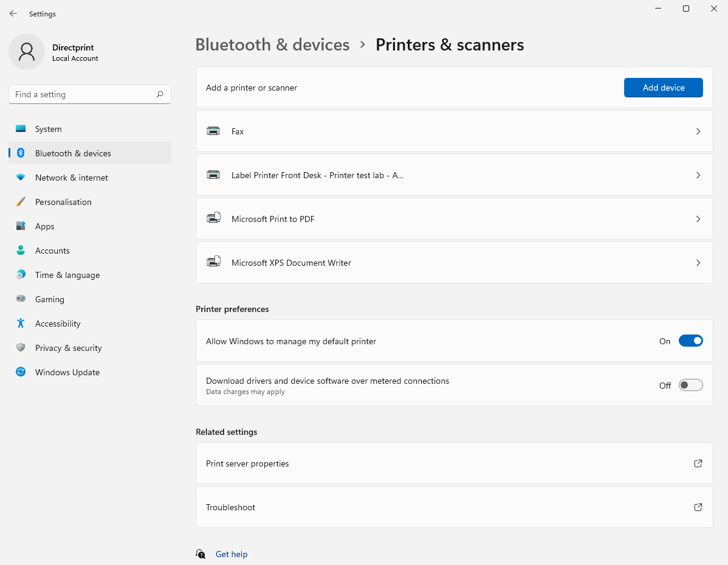Click the Microsoft Print to PDF icon
Screen dimensions: 728x565
point(213,218)
